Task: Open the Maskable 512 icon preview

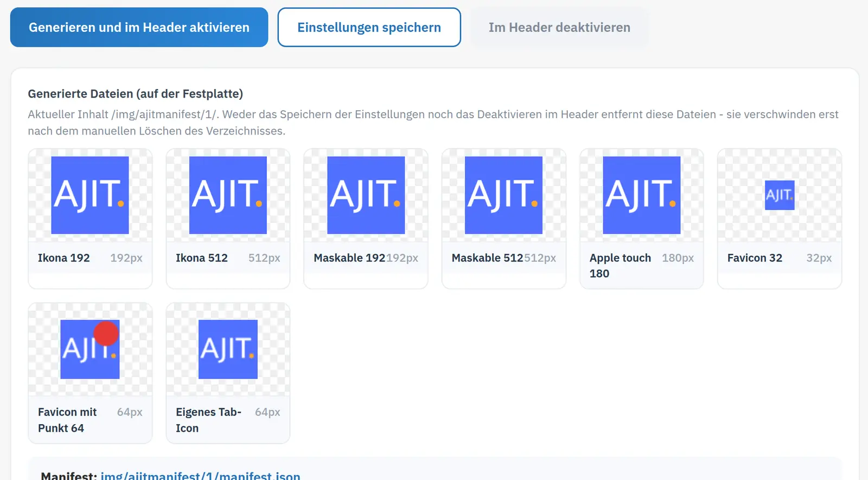Action: point(504,195)
